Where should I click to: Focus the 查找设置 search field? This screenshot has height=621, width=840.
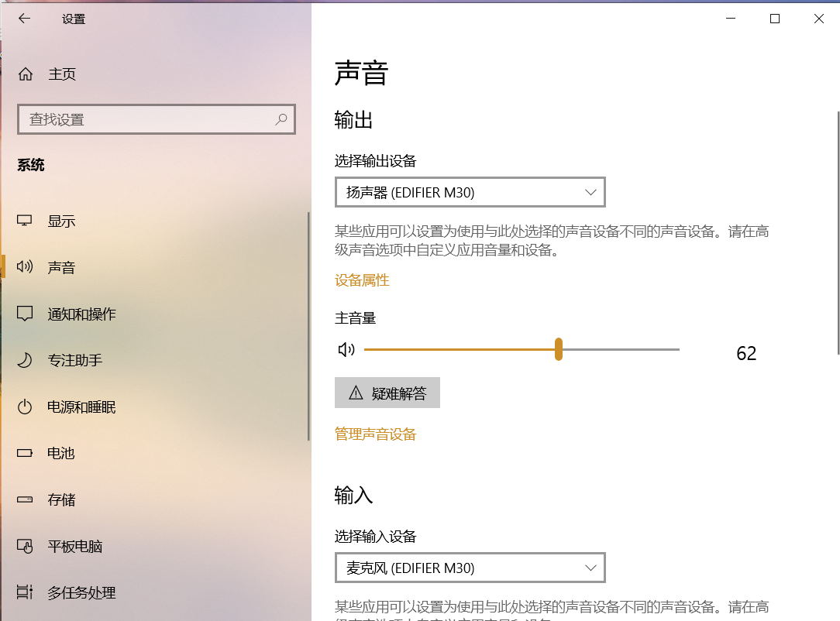[x=157, y=119]
